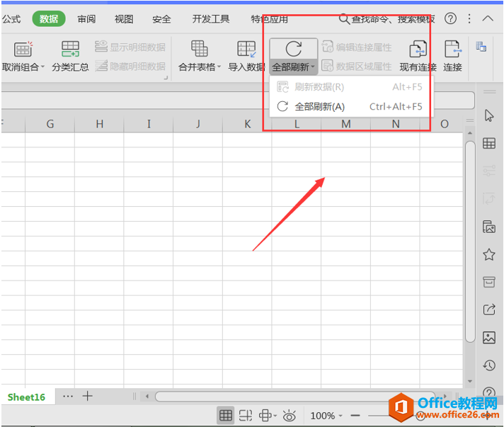This screenshot has width=504, height=427.
Task: Open the sliders settings icon in sidebar
Action: coord(489,171)
